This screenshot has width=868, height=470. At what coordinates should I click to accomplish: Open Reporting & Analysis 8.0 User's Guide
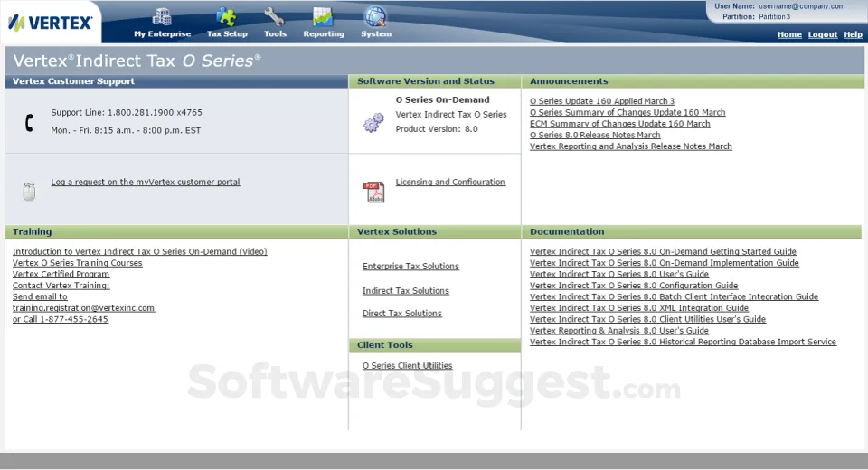[x=619, y=331]
